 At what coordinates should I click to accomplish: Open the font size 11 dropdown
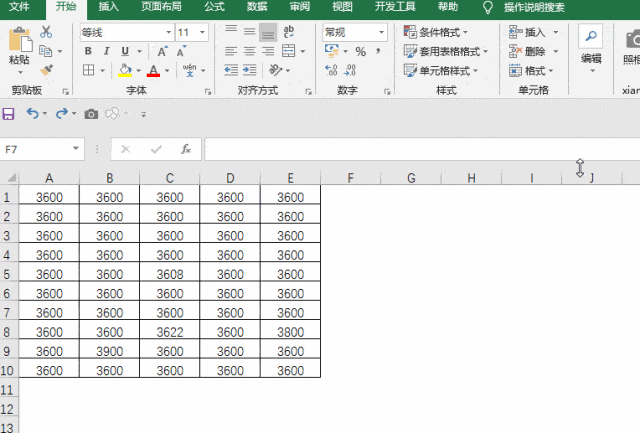tap(202, 32)
